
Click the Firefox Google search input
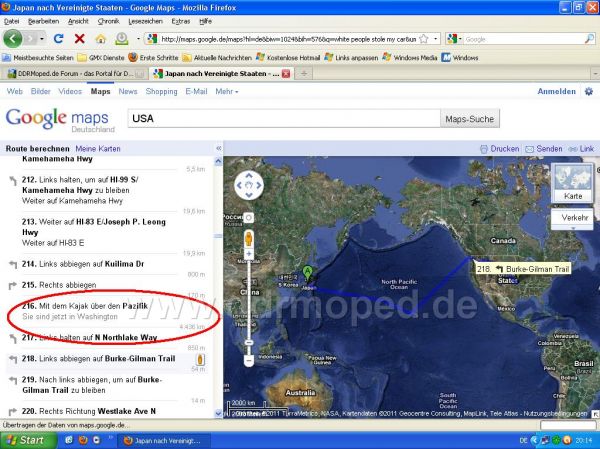click(x=524, y=39)
